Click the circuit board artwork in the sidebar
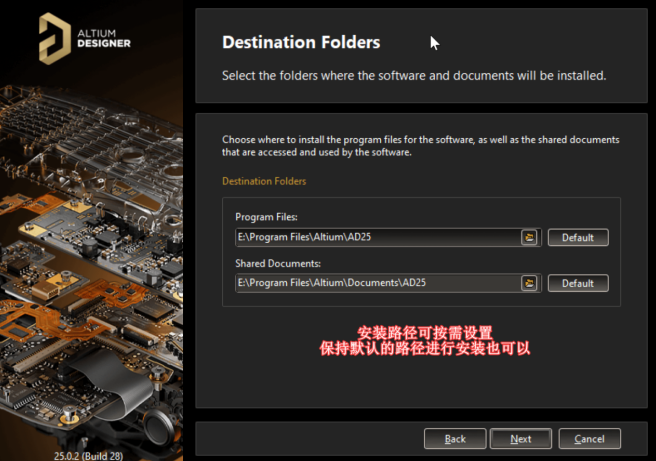Screen dimensions: 656x461 point(90,250)
